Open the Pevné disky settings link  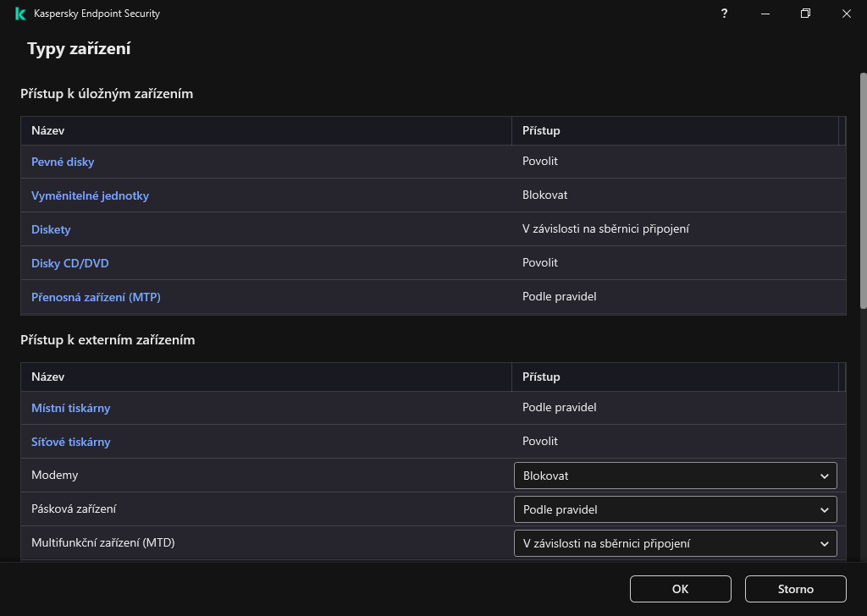63,161
